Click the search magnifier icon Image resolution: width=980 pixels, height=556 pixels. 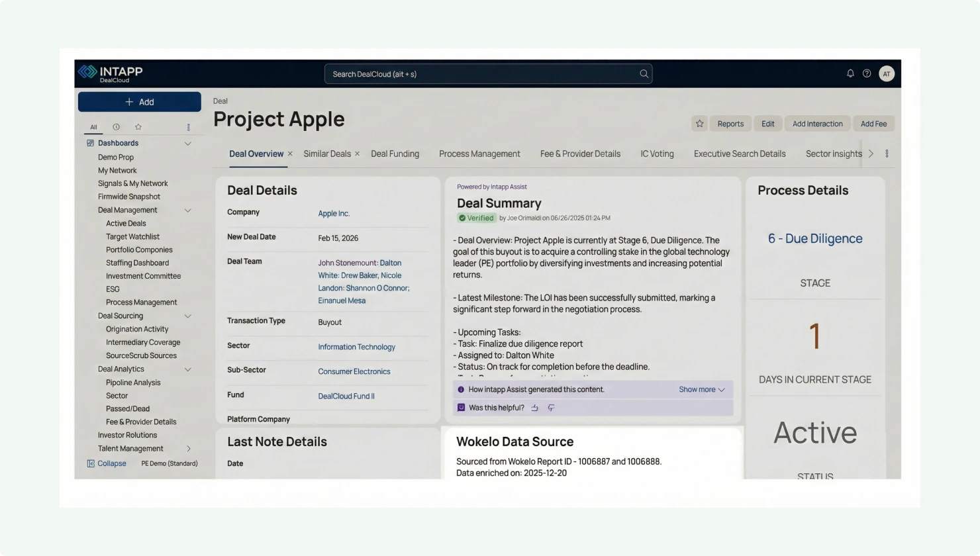[x=644, y=74]
